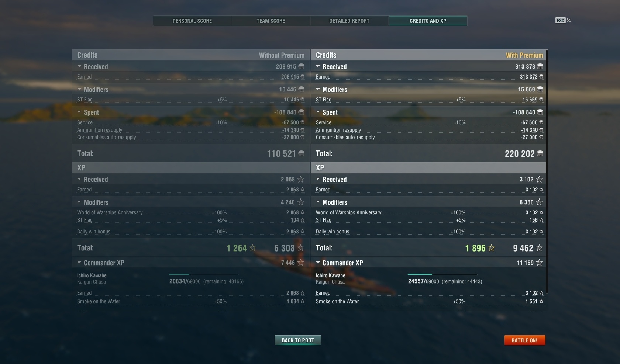Click the star icon beside 9 462 XP total
620x364 pixels.
539,248
